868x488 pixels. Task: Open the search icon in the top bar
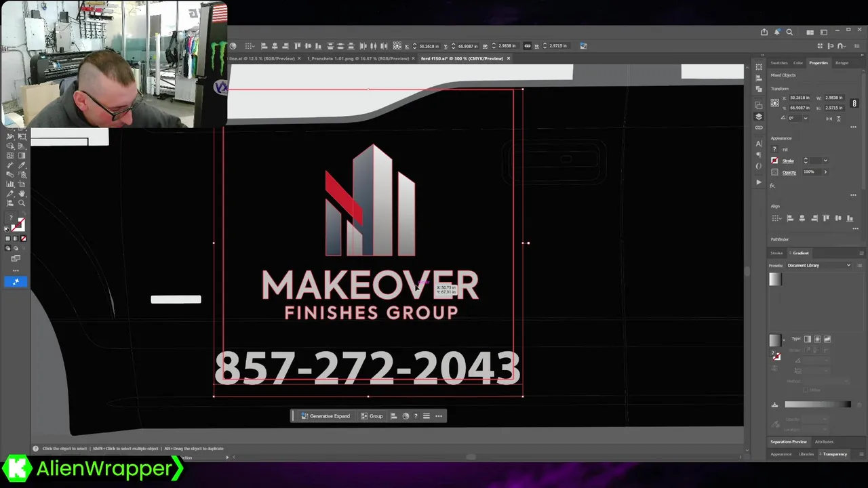click(789, 32)
